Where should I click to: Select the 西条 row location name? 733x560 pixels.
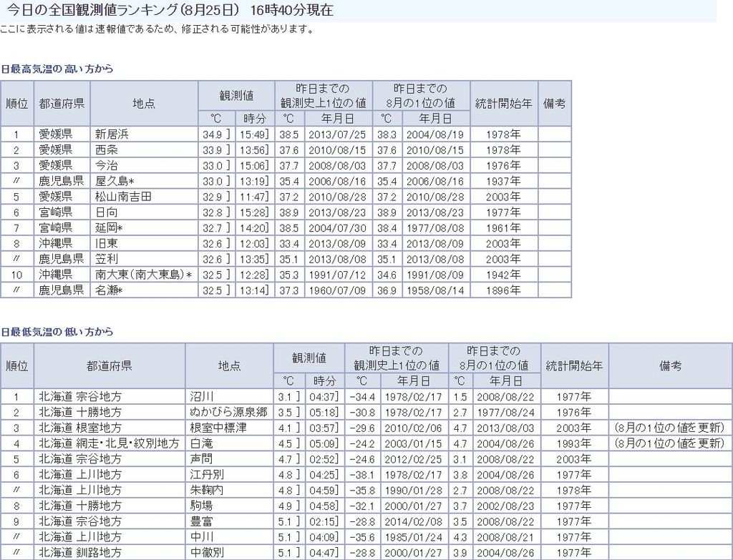pos(107,150)
